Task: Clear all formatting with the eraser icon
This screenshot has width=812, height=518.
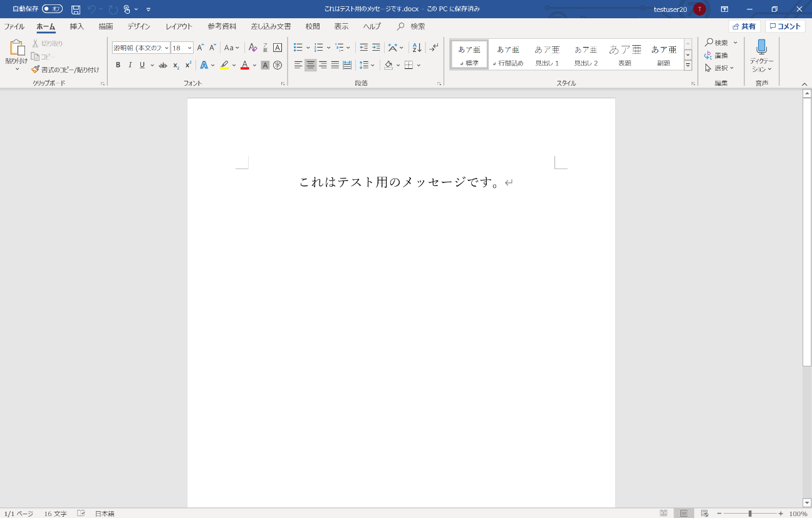Action: pos(252,48)
